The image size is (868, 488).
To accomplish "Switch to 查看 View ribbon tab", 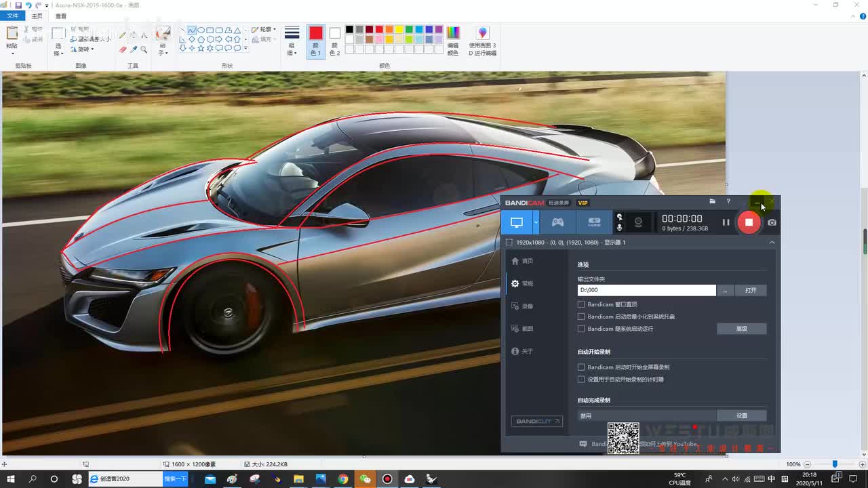I will pos(61,16).
